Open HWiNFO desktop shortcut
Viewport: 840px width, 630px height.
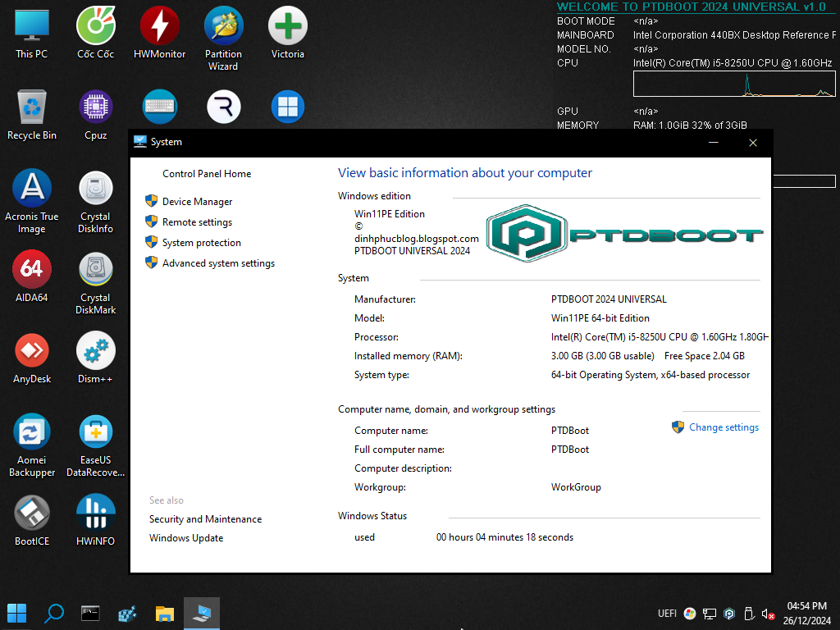click(x=95, y=520)
